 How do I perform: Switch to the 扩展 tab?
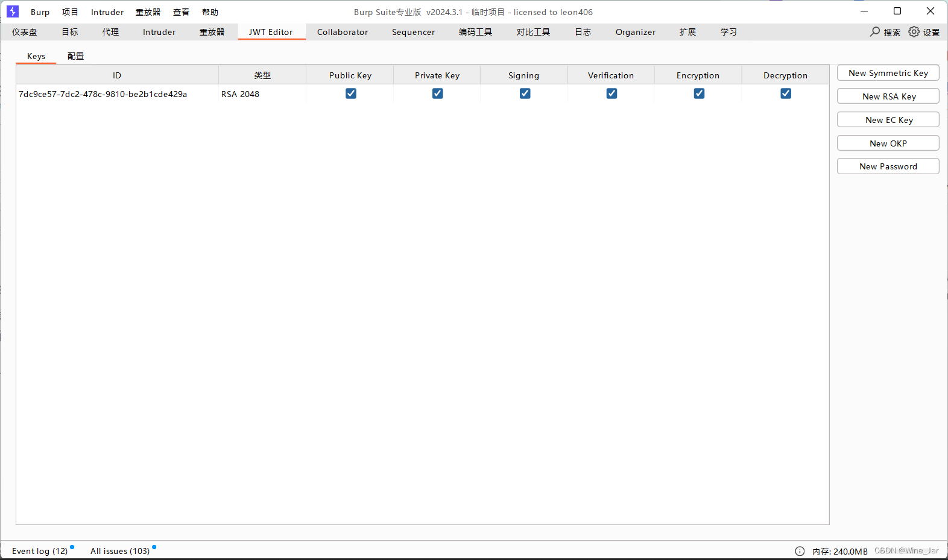688,32
